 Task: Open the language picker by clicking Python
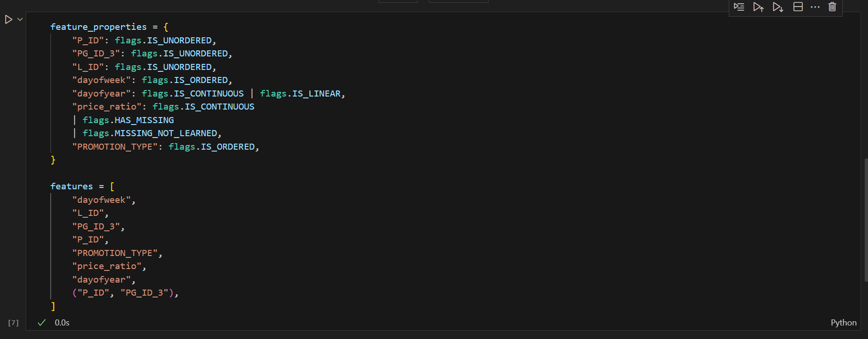(x=844, y=322)
